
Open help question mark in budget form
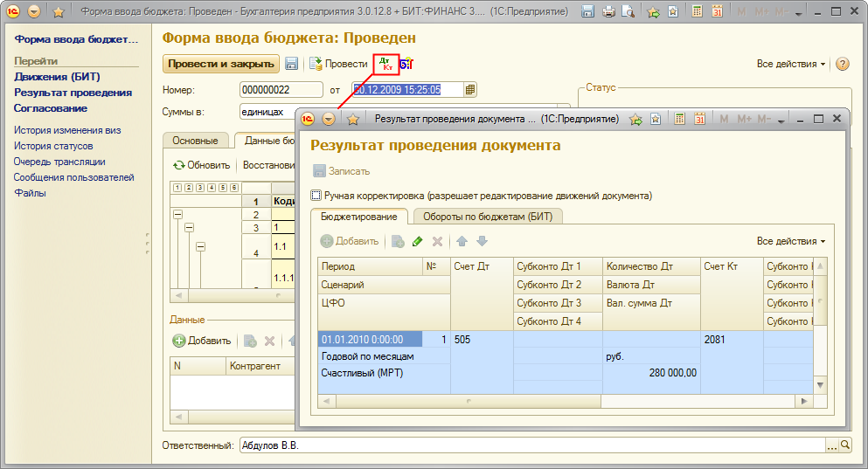pos(842,64)
